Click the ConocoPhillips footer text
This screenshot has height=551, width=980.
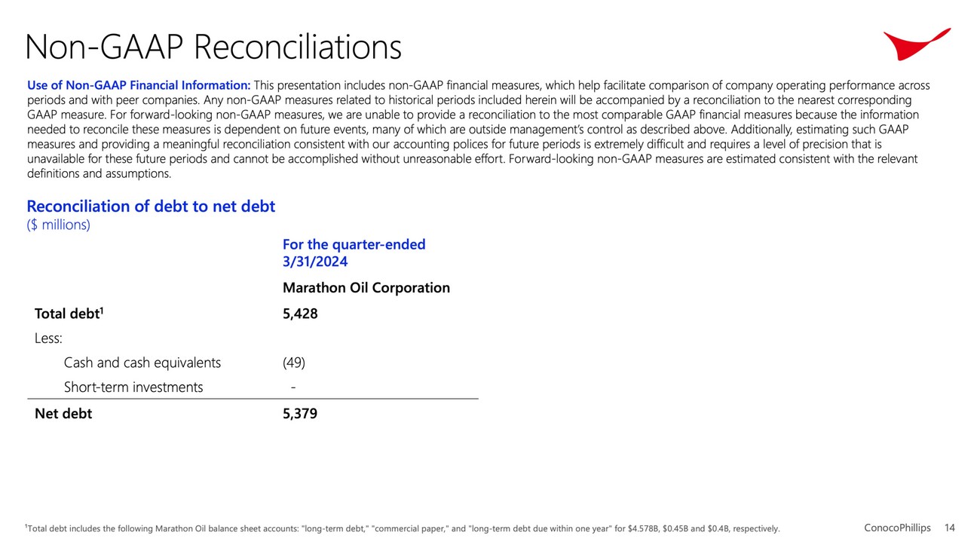pyautogui.click(x=897, y=528)
